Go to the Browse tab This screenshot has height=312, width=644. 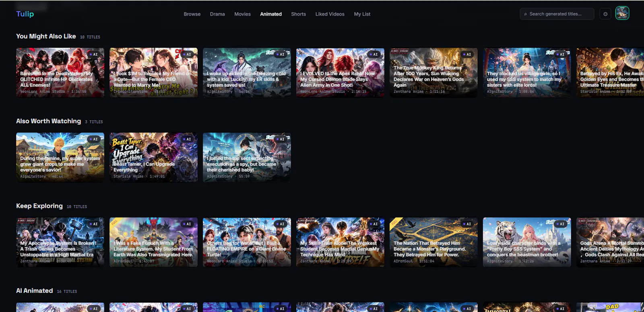(x=192, y=14)
